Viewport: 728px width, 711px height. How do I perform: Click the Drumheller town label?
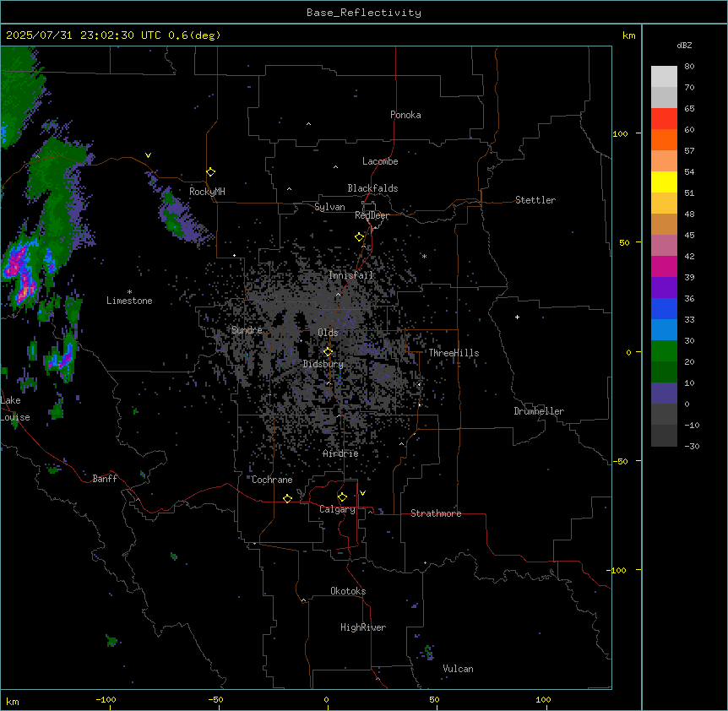pyautogui.click(x=539, y=411)
